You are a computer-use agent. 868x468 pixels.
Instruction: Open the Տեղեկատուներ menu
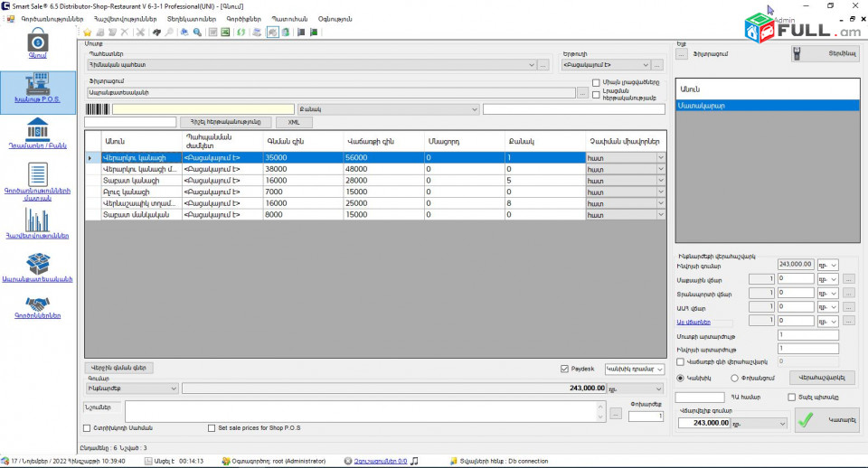[192, 19]
